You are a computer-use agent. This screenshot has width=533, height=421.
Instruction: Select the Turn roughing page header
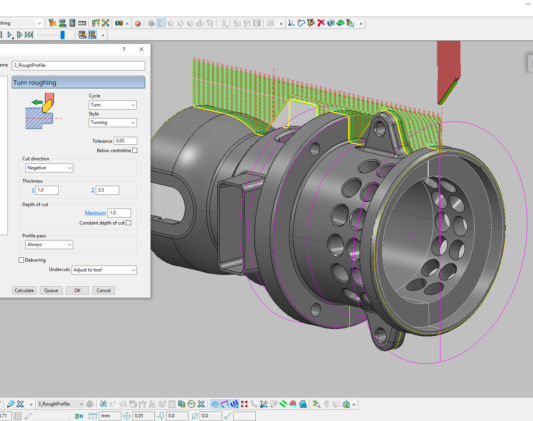[x=78, y=83]
